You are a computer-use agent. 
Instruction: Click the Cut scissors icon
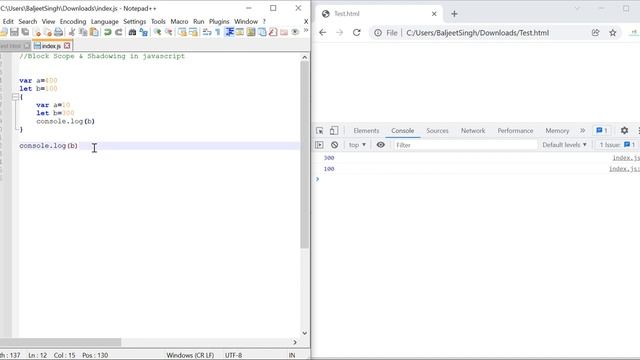[x=72, y=32]
